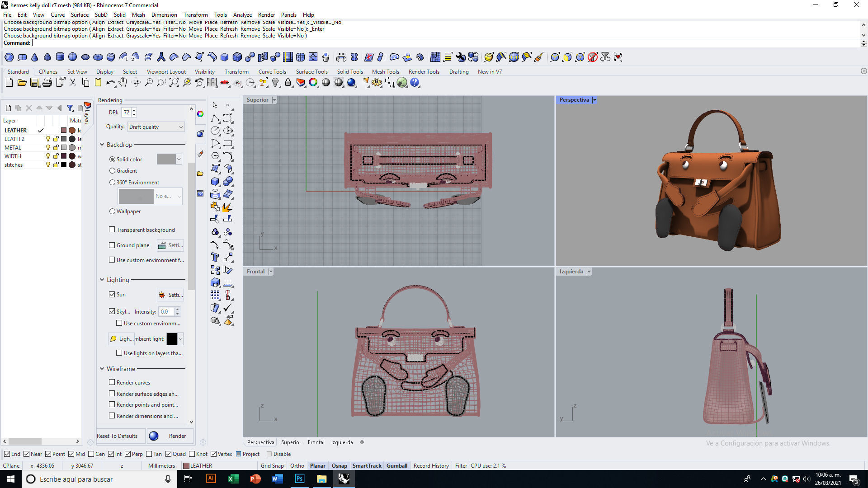Screen dimensions: 868x488
Task: Open the SubD menu
Action: (x=101, y=14)
